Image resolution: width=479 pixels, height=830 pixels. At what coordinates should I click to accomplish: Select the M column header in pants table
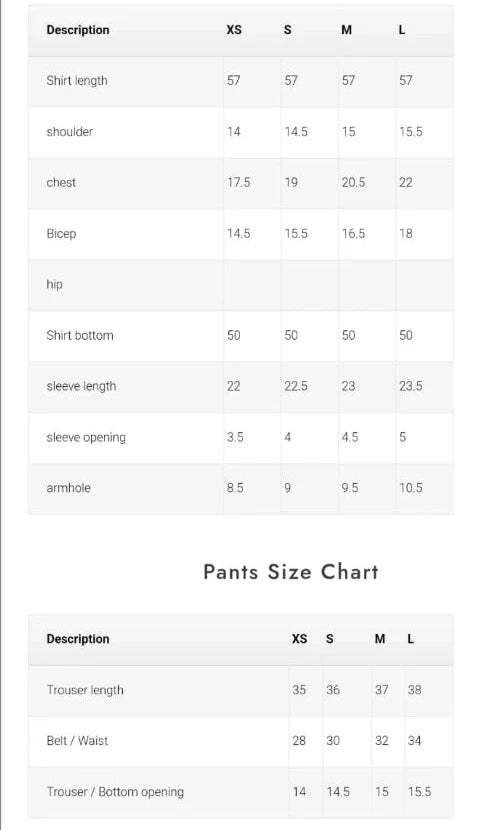click(x=380, y=639)
